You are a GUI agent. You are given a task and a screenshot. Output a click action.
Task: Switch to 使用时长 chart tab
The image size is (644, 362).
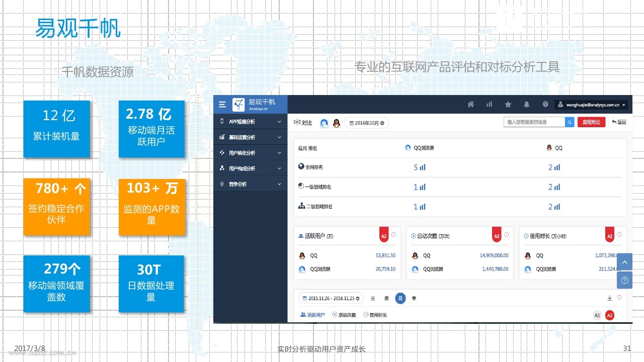(x=375, y=315)
